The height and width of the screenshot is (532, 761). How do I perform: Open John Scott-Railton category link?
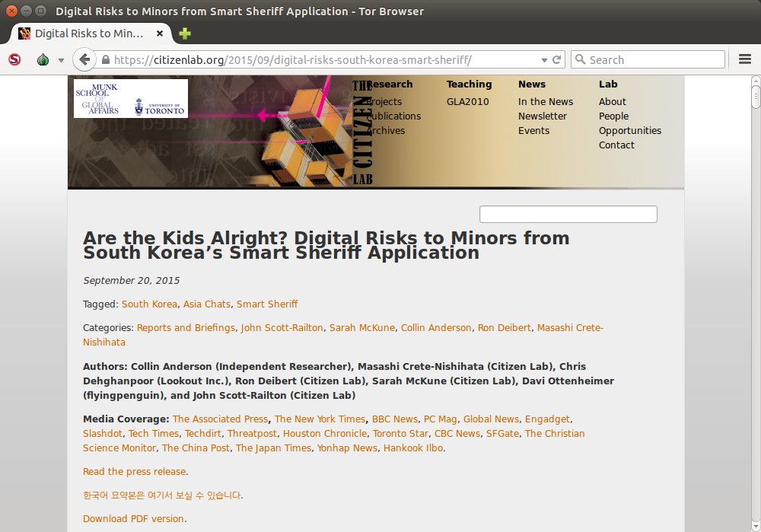point(282,327)
